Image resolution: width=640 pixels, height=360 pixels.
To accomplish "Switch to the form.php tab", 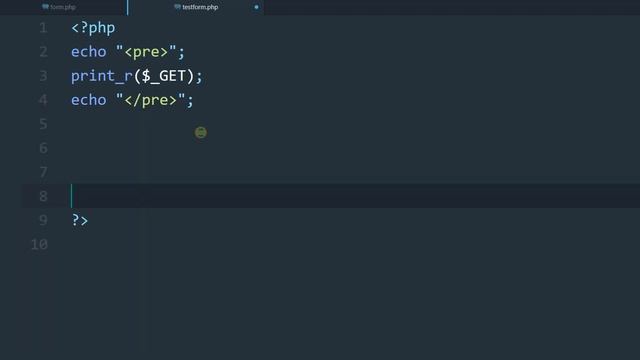I will tap(63, 7).
